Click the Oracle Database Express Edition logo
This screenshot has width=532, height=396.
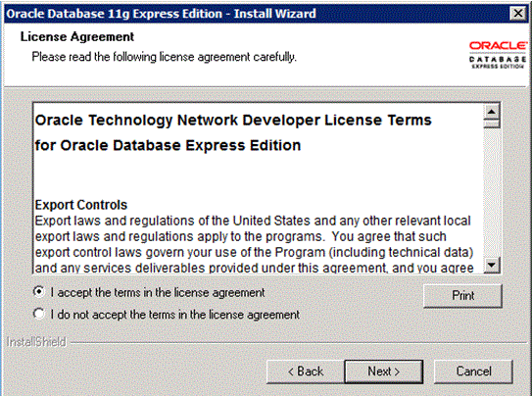[498, 55]
